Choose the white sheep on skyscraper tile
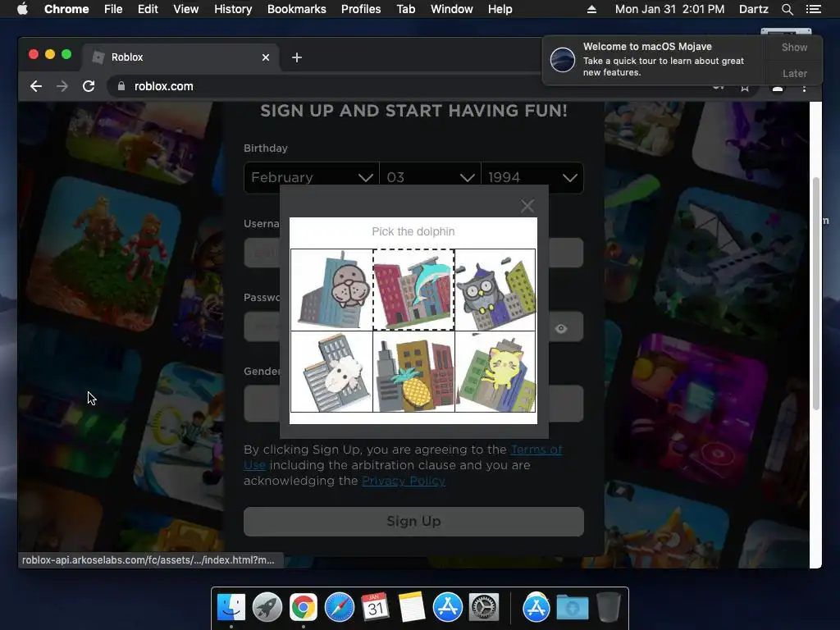840x630 pixels. [331, 372]
